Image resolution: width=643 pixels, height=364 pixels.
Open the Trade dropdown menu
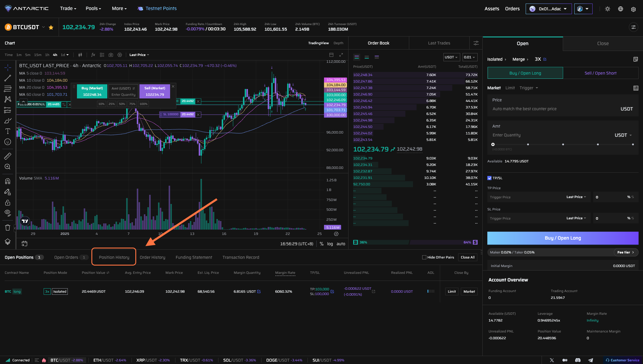click(68, 9)
